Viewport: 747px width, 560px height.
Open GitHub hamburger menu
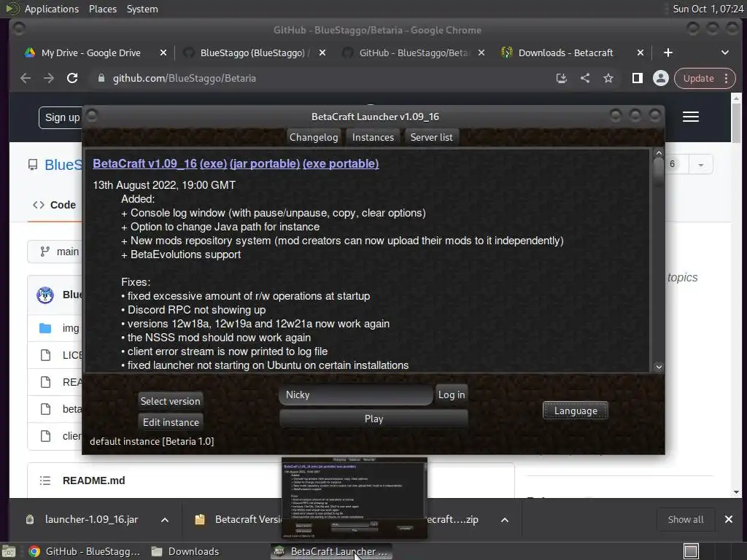[x=691, y=117]
